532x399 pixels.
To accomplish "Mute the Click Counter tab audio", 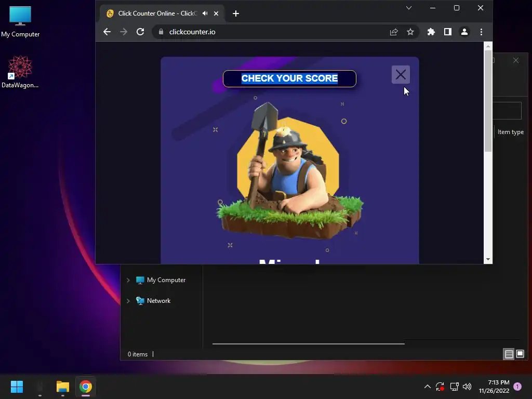I will (x=205, y=13).
